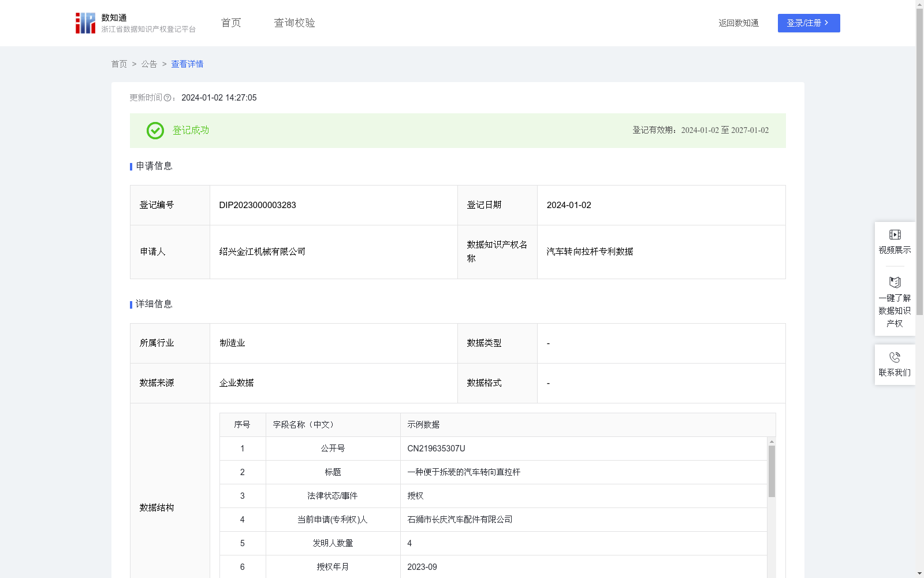Screen dimensions: 924x578
Task: Select the 授权 legal status value
Action: [415, 496]
